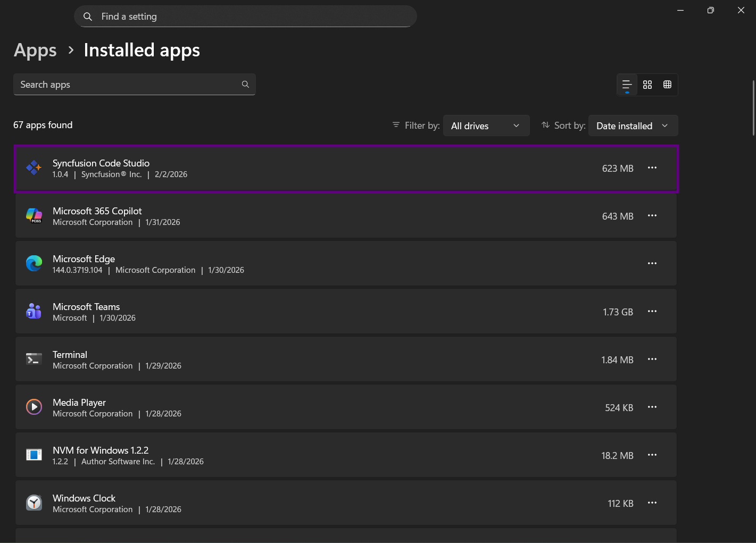Open more options for Syncfusion Code Studio

click(652, 168)
